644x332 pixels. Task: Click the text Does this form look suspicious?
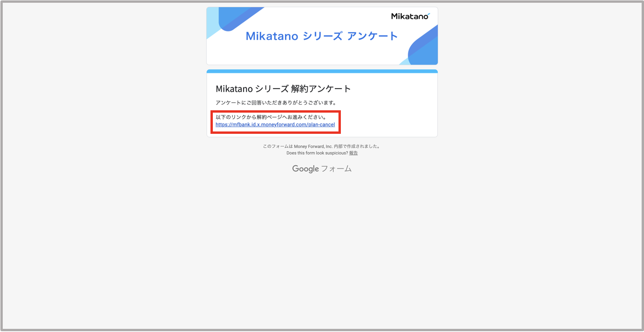click(x=317, y=153)
